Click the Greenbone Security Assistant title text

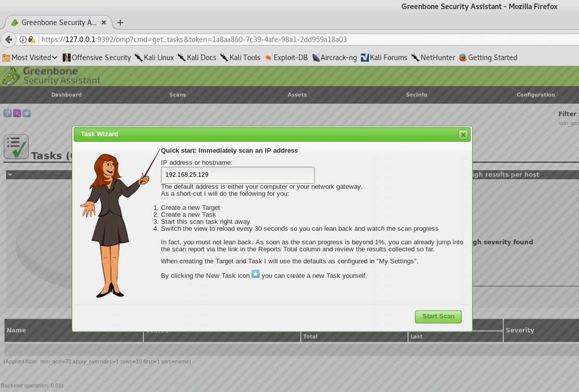[x=62, y=76]
